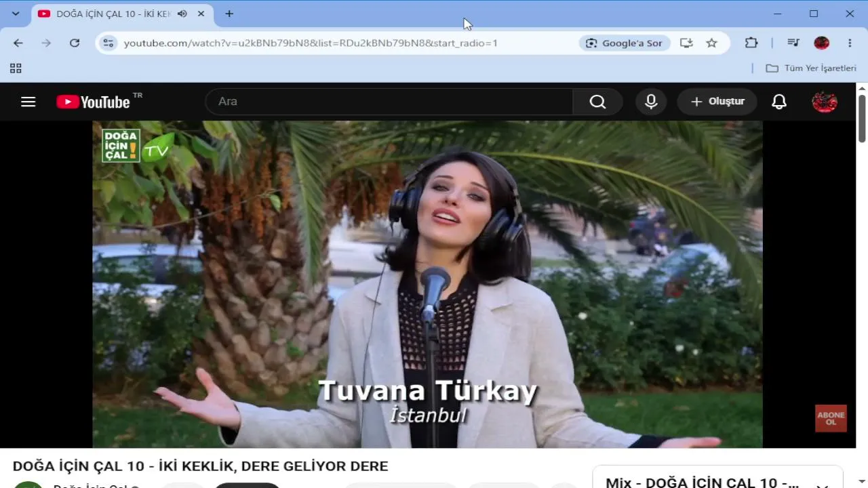868x488 pixels.
Task: Open the media controls music icon
Action: point(793,43)
